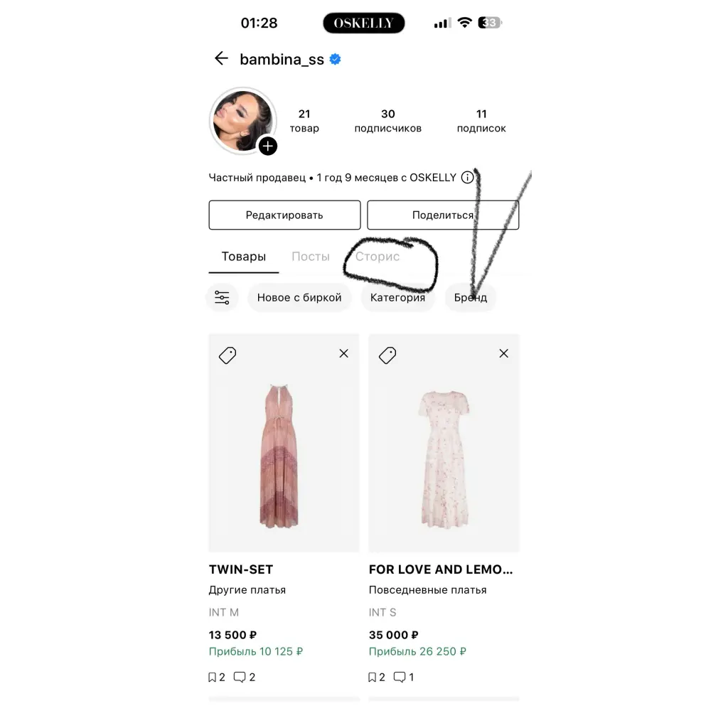
Task: Switch to the 'Посты' tab
Action: (x=311, y=257)
